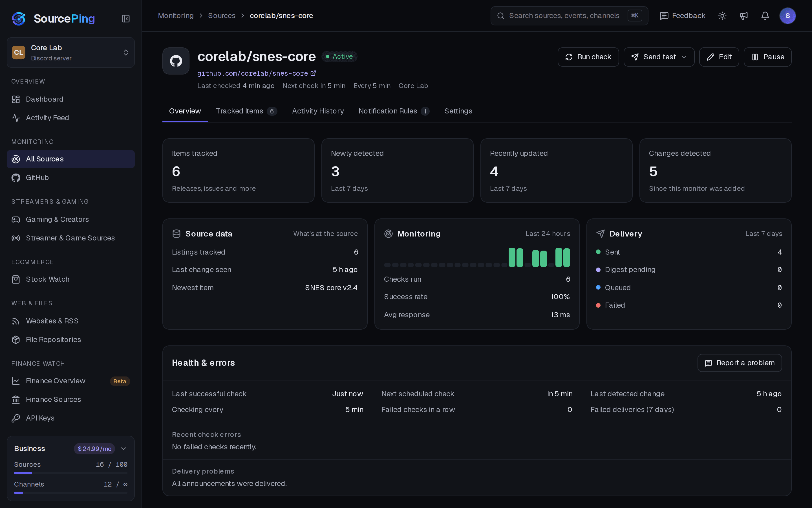
Task: Toggle the light theme sun icon
Action: (722, 16)
